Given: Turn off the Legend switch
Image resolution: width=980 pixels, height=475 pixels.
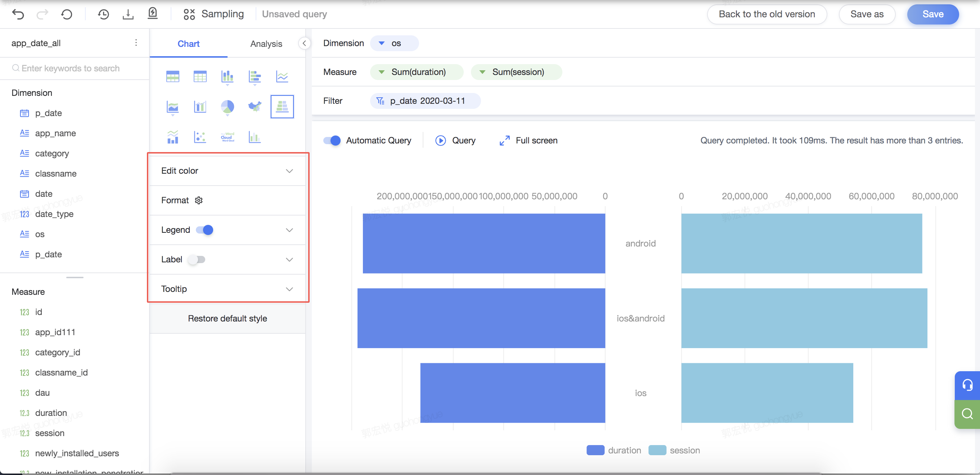Looking at the screenshot, I should tap(204, 230).
